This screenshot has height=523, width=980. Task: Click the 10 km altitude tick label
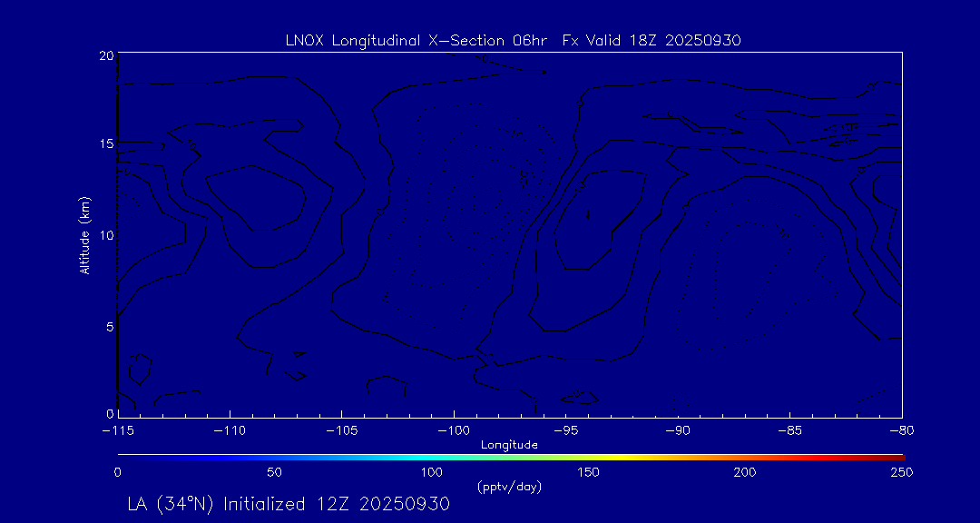coord(104,234)
